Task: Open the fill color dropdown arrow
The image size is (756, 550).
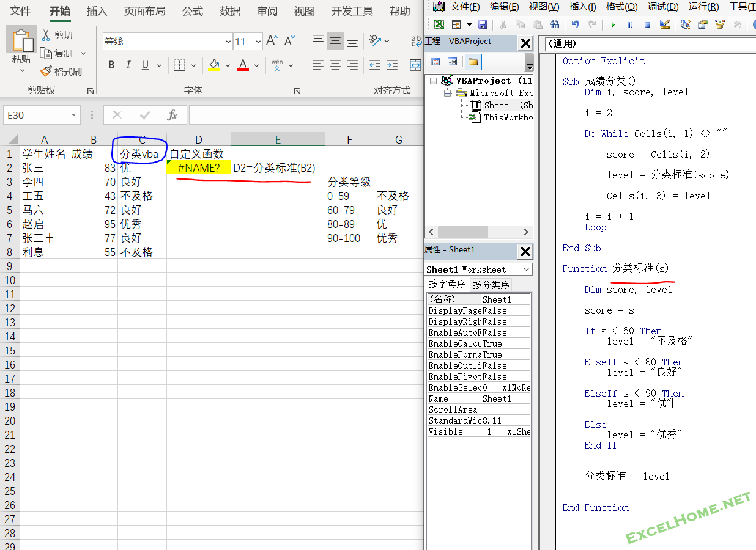Action: (x=228, y=65)
